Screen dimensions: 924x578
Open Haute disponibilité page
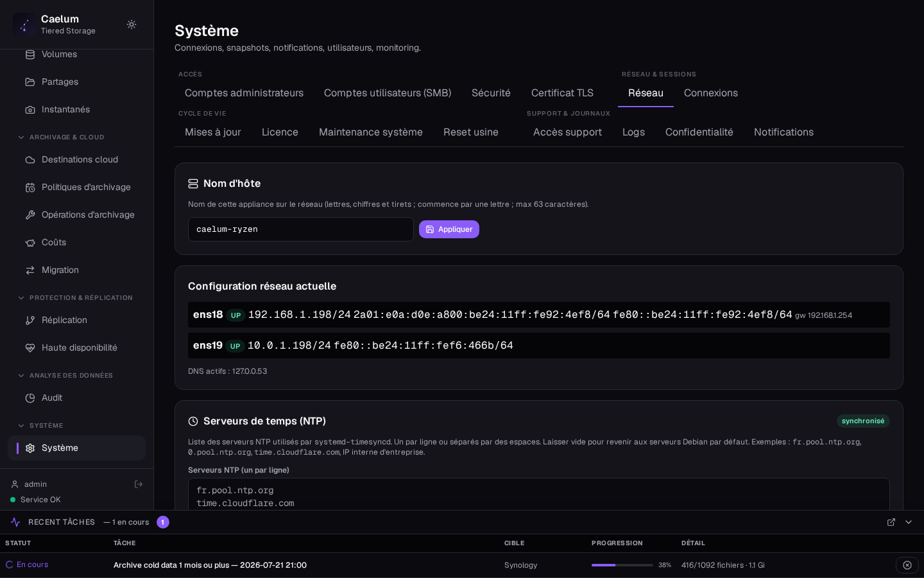pyautogui.click(x=76, y=348)
